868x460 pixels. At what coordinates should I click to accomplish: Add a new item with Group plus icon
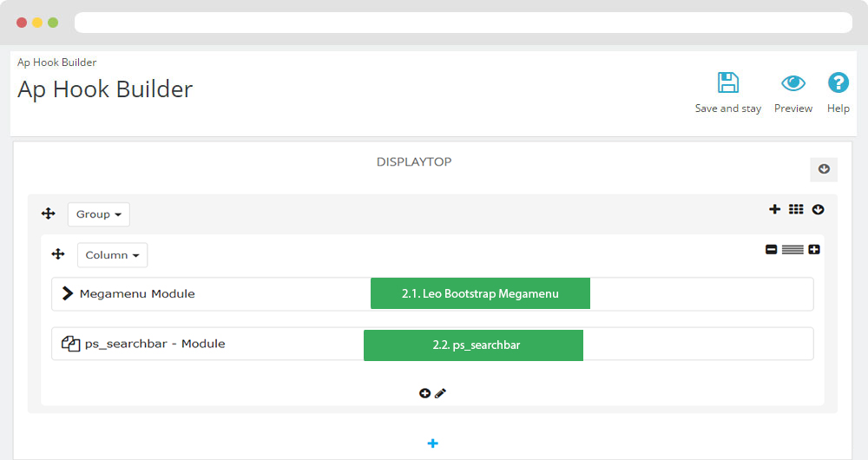pyautogui.click(x=775, y=209)
